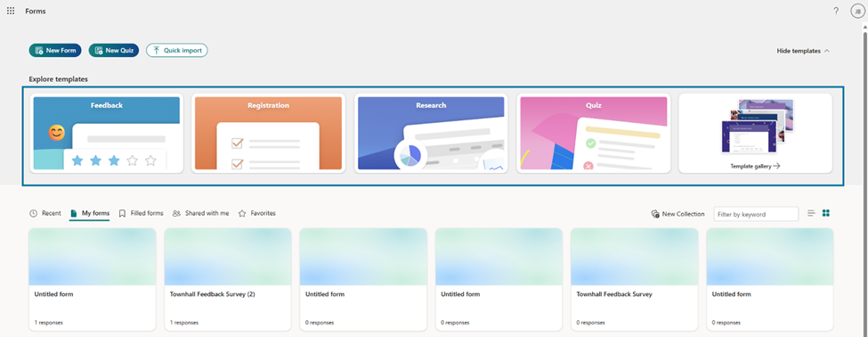Image resolution: width=868 pixels, height=337 pixels.
Task: Open the Quiz template card
Action: (x=594, y=133)
